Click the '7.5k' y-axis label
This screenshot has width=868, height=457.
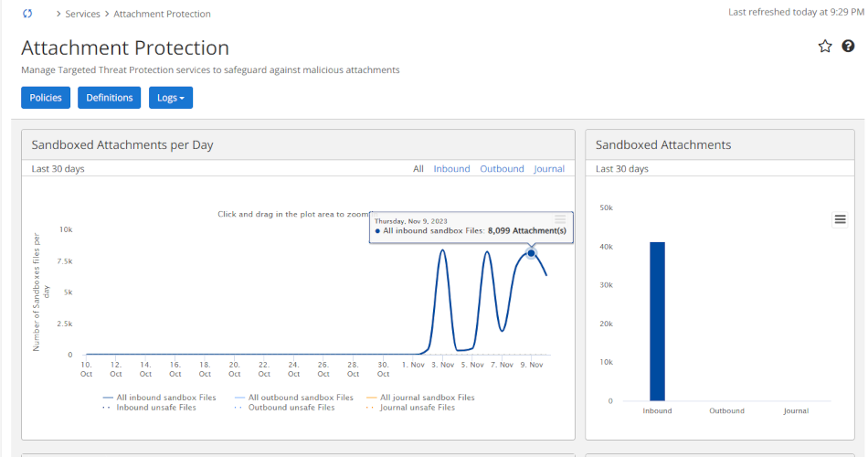pyautogui.click(x=65, y=260)
